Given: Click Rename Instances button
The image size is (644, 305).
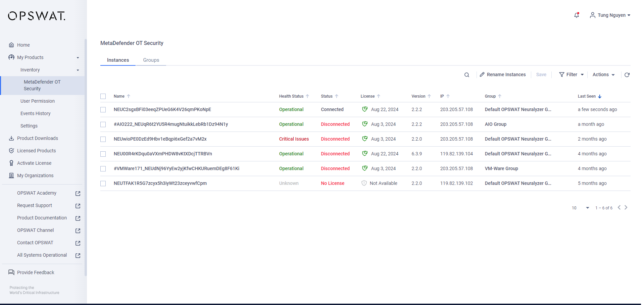Looking at the screenshot, I should coord(503,74).
